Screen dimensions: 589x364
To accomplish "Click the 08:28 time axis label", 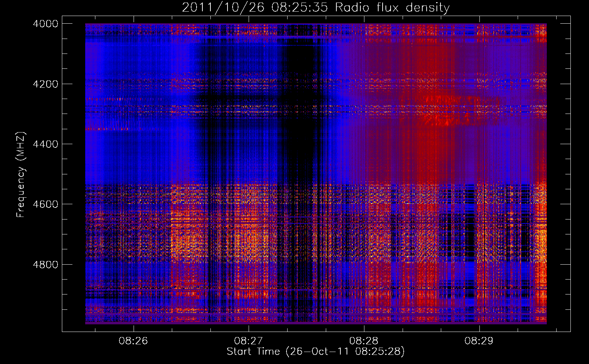I will tap(364, 341).
